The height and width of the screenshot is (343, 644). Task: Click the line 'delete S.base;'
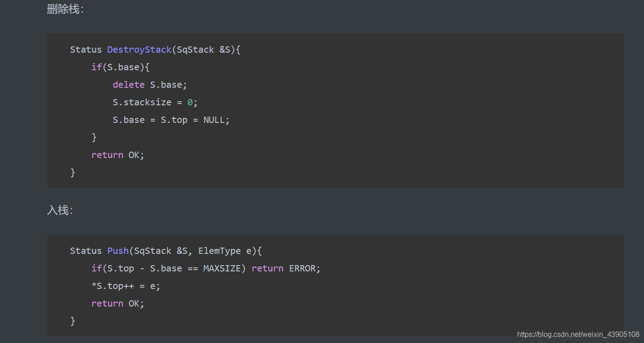(149, 85)
